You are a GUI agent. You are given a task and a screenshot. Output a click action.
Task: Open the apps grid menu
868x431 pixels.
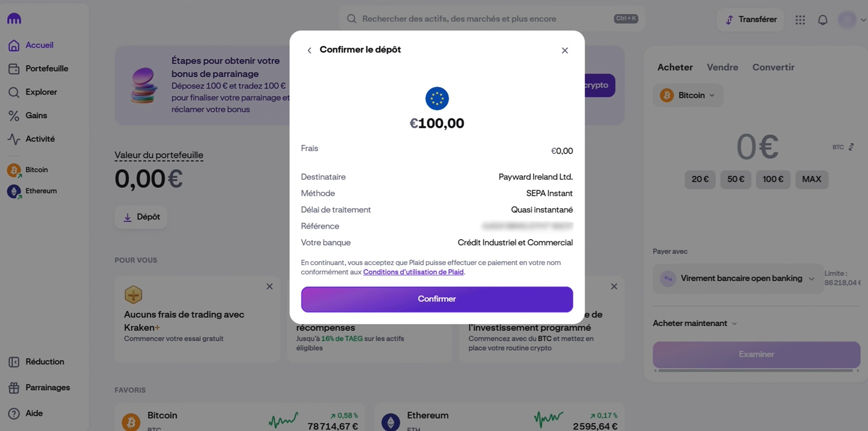[800, 20]
